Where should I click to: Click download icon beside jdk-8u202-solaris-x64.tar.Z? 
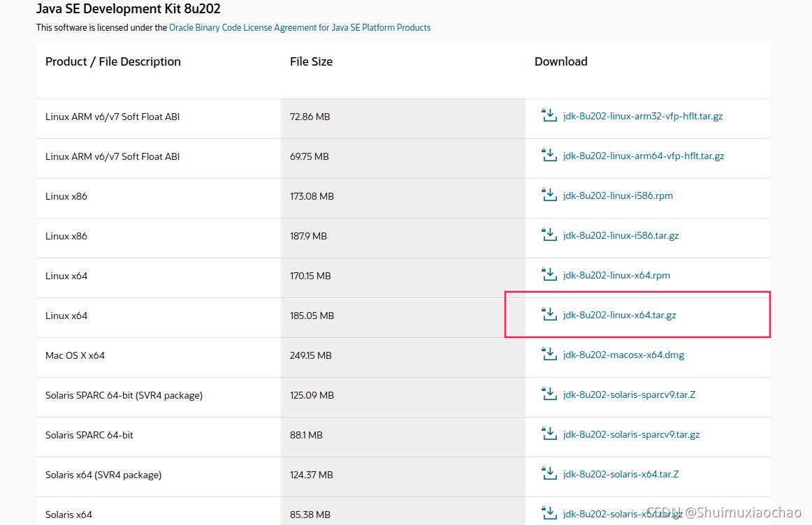coord(549,474)
